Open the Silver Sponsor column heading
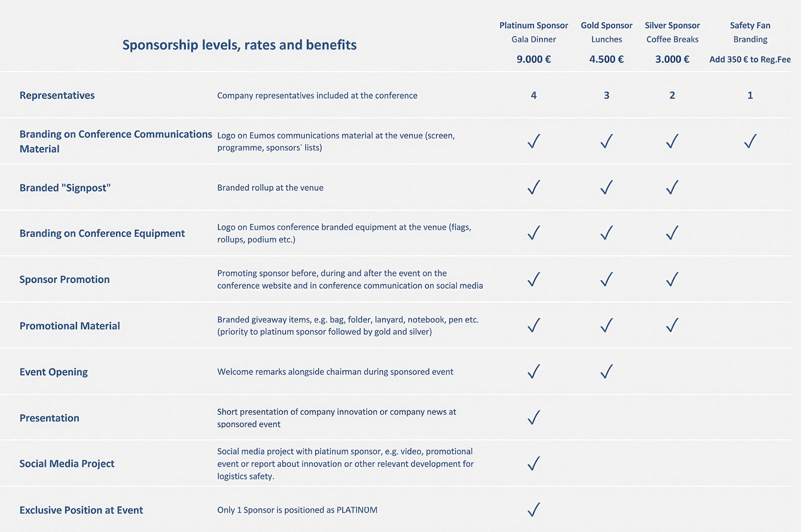The height and width of the screenshot is (532, 801). 672,26
